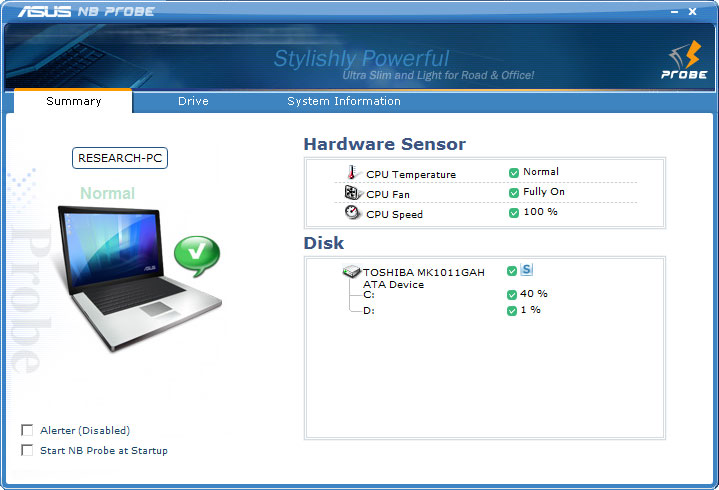
Task: Select the C: drive entry
Action: [x=369, y=295]
